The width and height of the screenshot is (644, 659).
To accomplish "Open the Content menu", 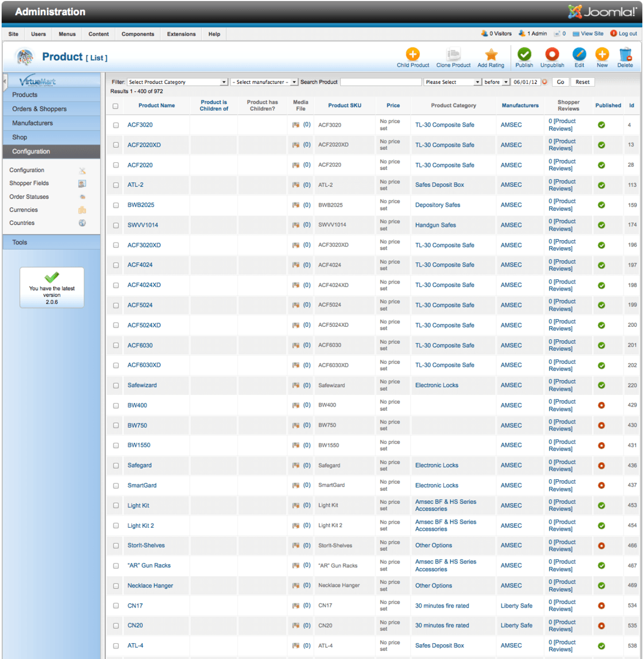I will point(98,34).
